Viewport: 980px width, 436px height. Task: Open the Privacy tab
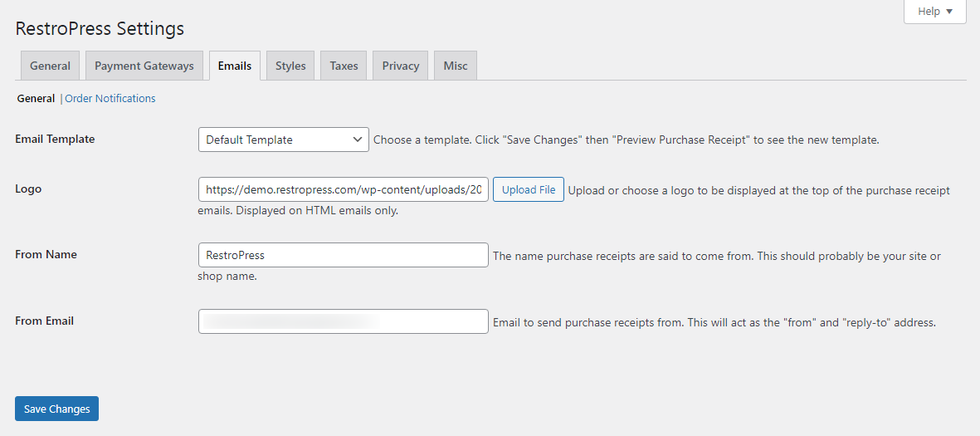coord(401,66)
